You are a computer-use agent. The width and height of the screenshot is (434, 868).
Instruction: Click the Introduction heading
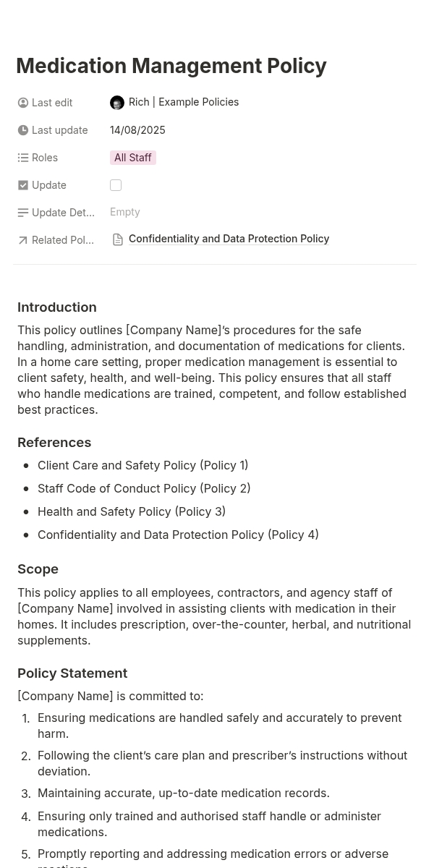[x=57, y=307]
